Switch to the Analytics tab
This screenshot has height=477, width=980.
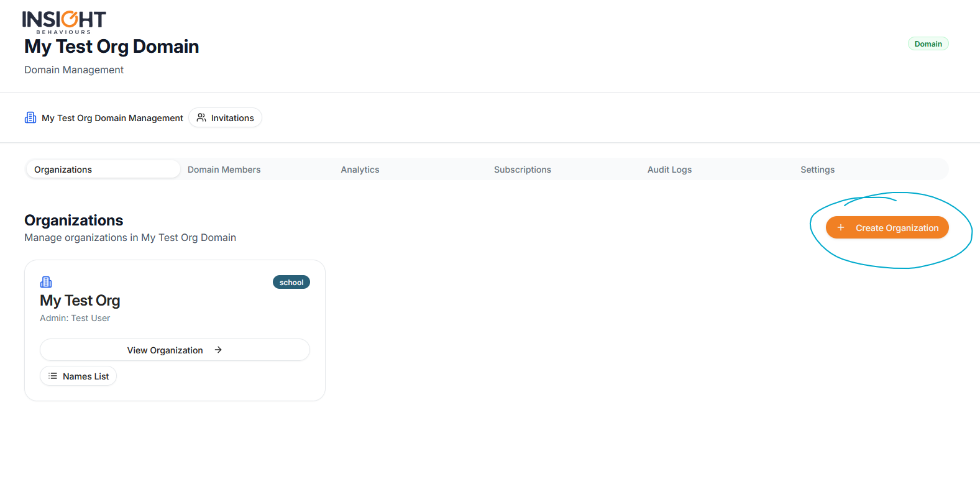coord(360,170)
